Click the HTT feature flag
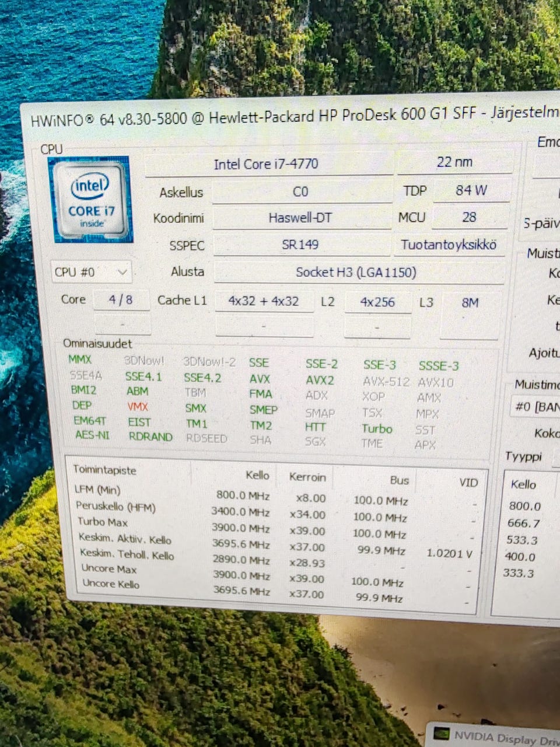560x747 pixels. [315, 427]
